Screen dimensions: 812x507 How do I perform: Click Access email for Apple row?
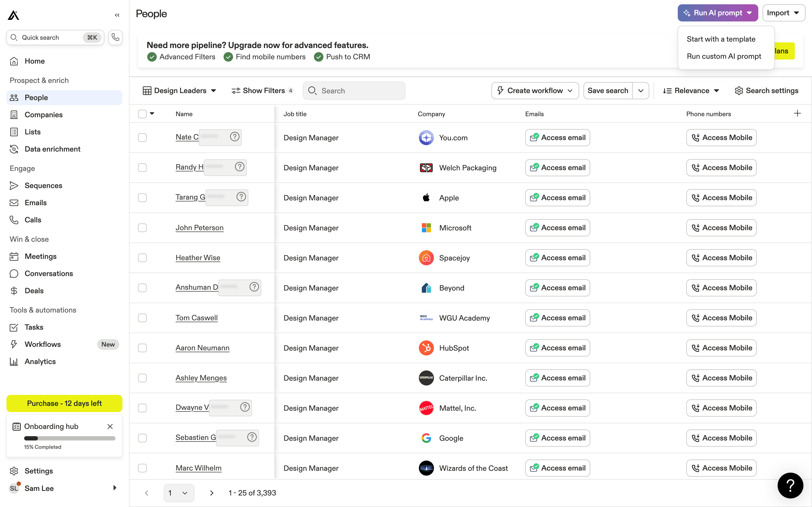pyautogui.click(x=557, y=198)
